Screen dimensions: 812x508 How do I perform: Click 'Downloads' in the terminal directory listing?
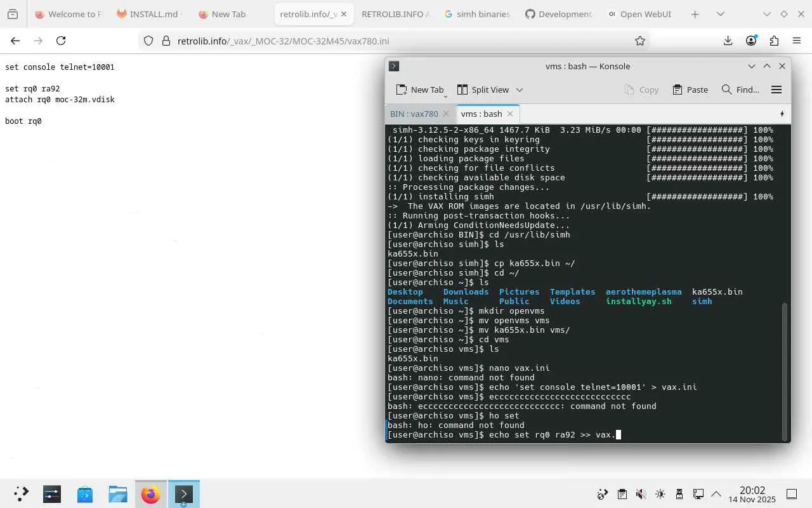[466, 291]
